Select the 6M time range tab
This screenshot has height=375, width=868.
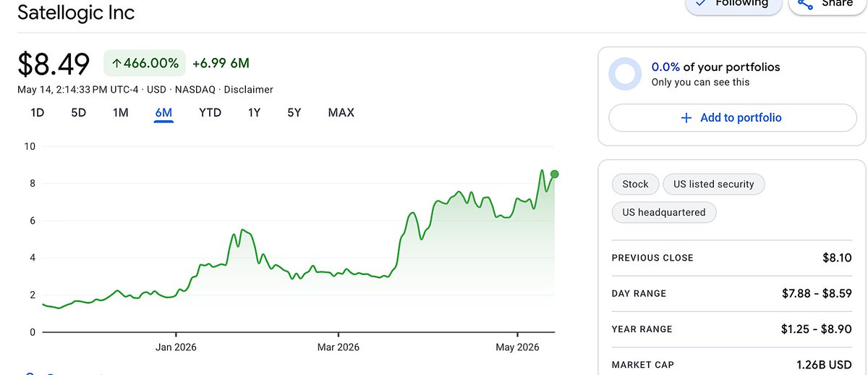(x=163, y=113)
